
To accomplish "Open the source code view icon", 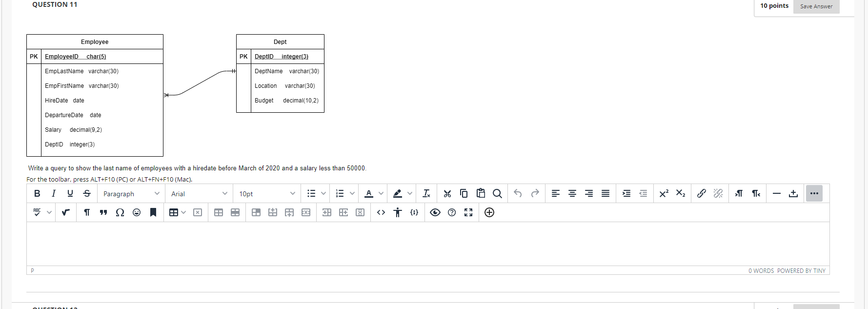I will 381,212.
